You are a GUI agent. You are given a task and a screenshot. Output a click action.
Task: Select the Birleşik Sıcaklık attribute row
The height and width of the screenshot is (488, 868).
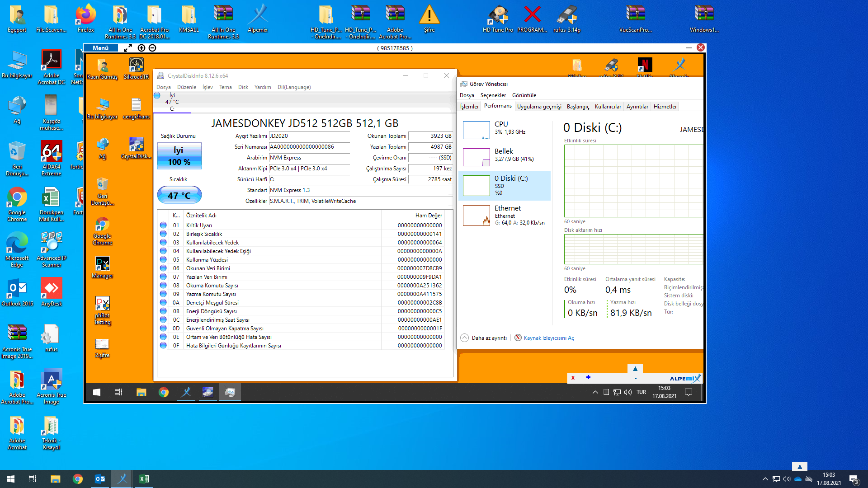click(x=301, y=234)
